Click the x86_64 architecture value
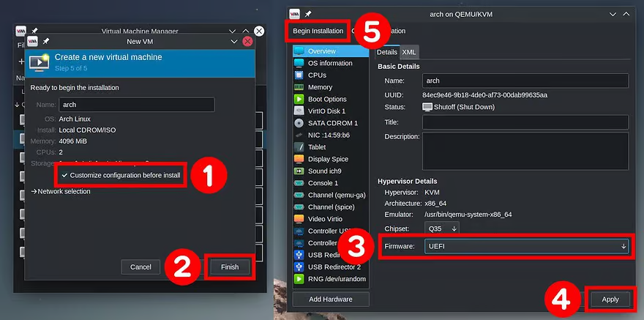 [435, 204]
